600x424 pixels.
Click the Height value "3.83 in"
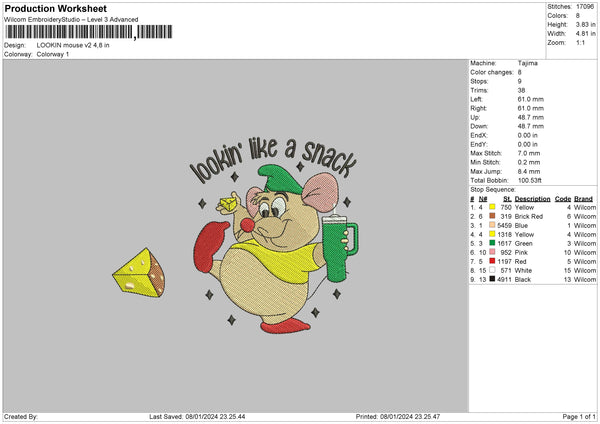[586, 24]
